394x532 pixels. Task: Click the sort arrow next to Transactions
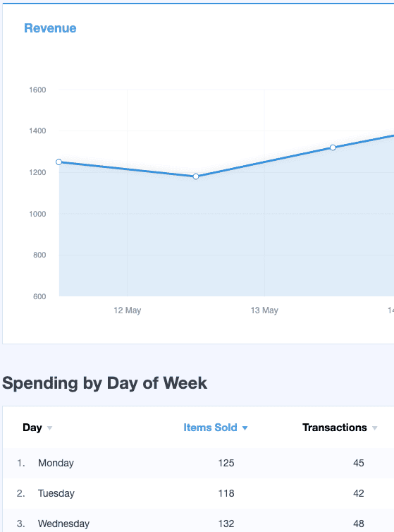(x=375, y=428)
